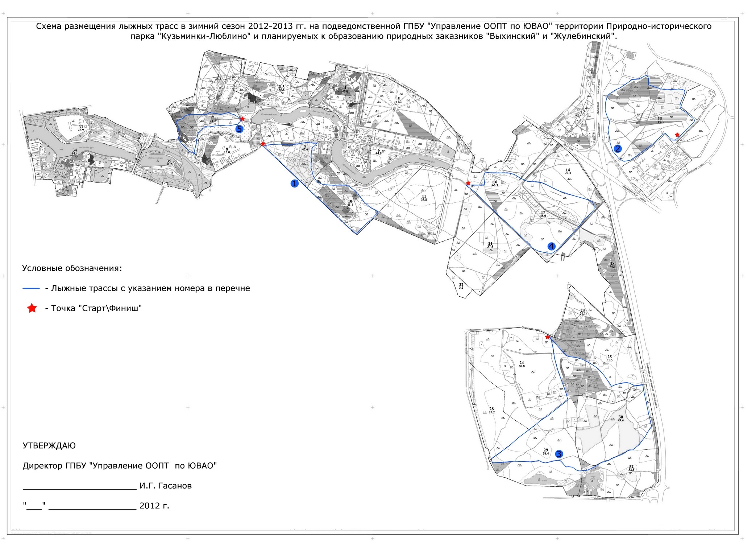Viewport: 756px width, 544px height.
Task: Click the red star in the legend
Action: pos(32,308)
